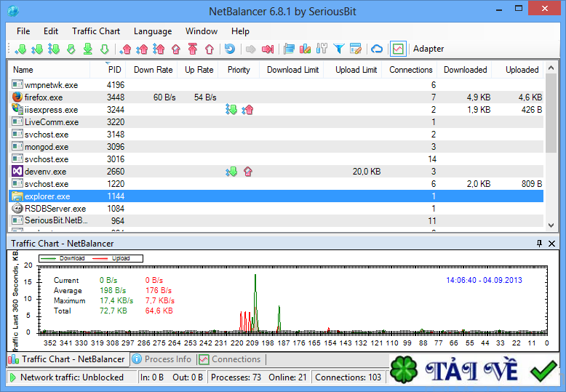Click the cloud sync toolbar icon
Image resolution: width=566 pixels, height=392 pixels.
click(x=377, y=49)
